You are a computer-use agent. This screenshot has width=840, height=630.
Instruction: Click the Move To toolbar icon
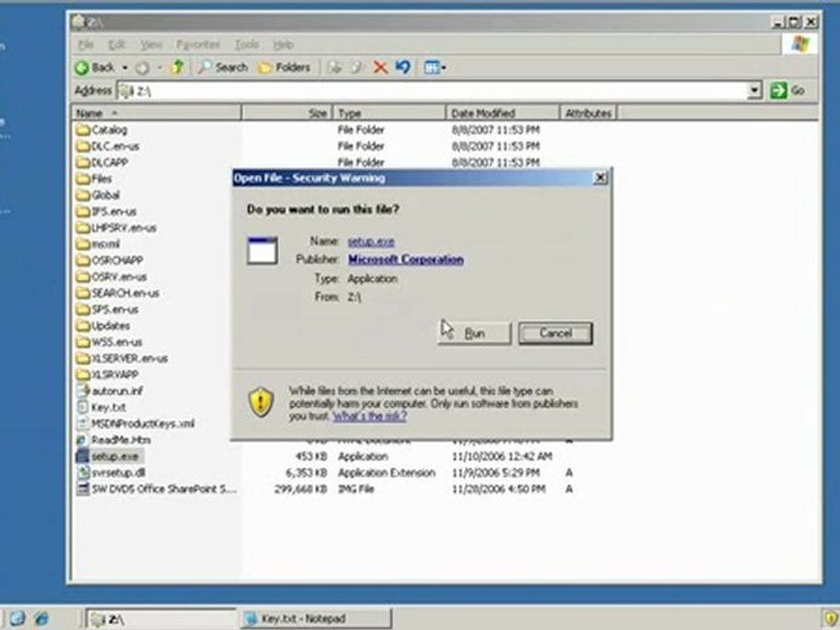335,67
